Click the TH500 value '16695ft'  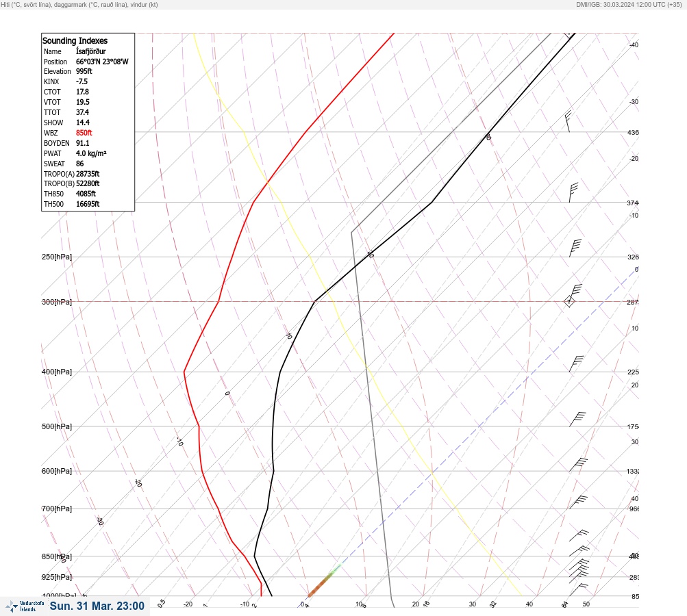pyautogui.click(x=88, y=204)
